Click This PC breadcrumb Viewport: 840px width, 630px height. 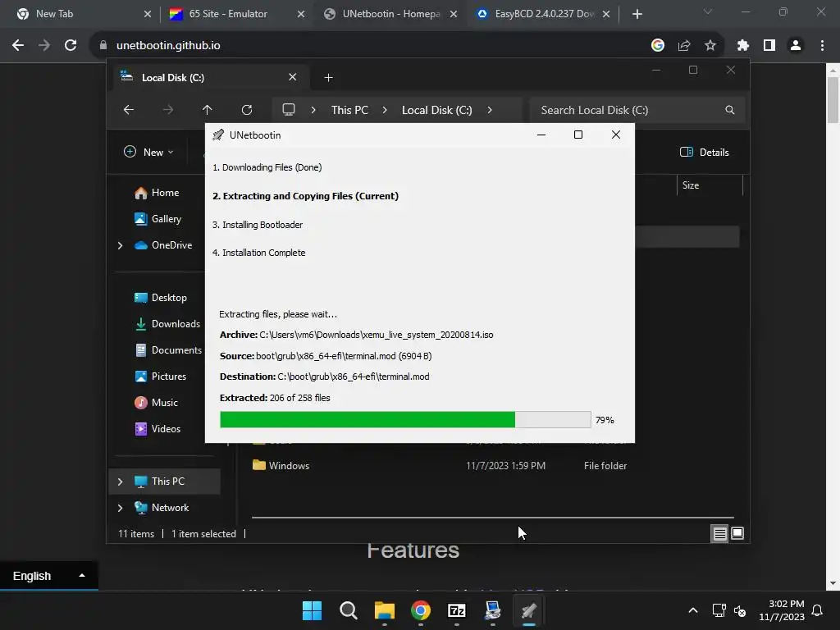(349, 110)
